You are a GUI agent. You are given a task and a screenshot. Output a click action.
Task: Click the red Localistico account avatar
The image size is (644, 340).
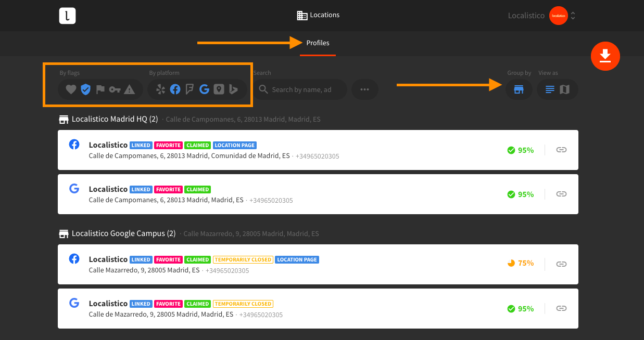(x=558, y=16)
